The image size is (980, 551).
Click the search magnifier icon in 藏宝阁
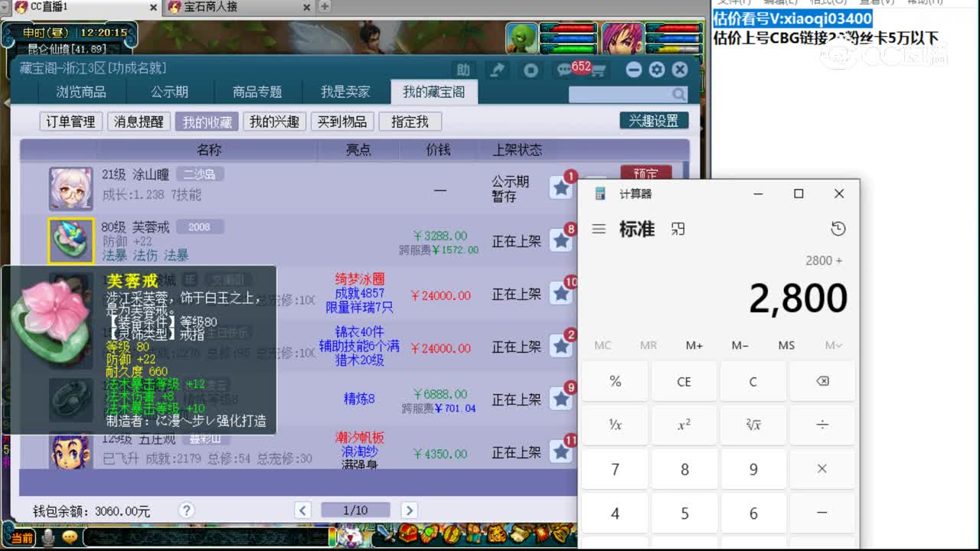679,94
